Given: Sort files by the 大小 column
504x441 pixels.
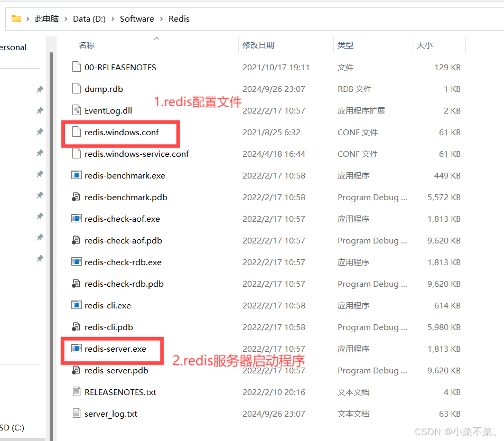Looking at the screenshot, I should coord(425,45).
